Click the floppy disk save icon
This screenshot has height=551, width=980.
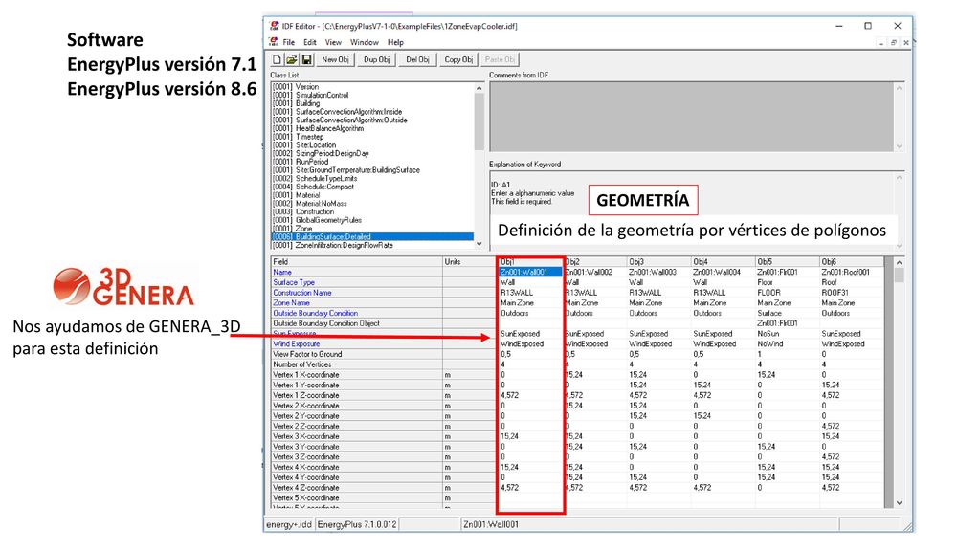click(306, 59)
